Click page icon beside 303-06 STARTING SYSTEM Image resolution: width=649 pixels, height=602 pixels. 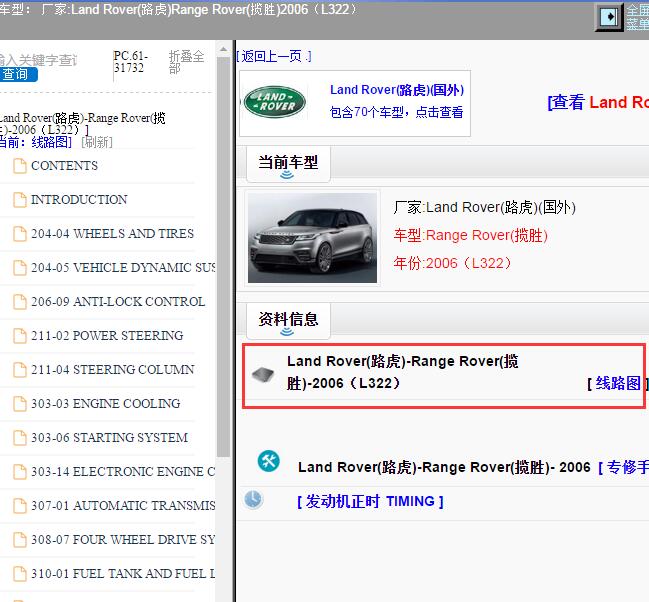pyautogui.click(x=19, y=437)
